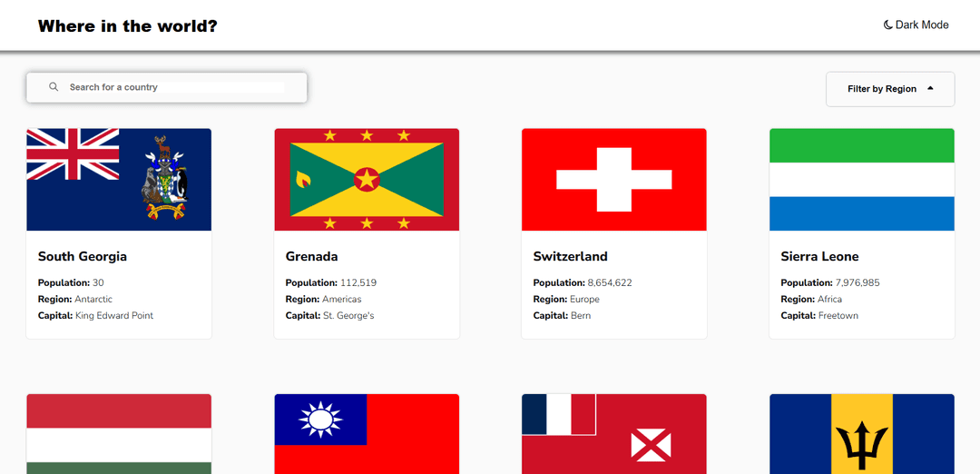This screenshot has width=980, height=474.
Task: Open the Filter by Region dropdown
Action: pos(890,89)
